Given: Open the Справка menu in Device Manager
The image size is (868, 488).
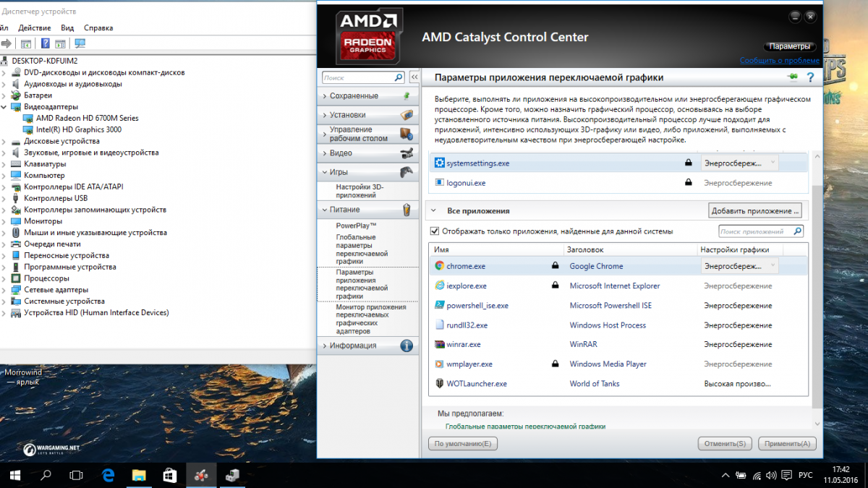Looking at the screenshot, I should (x=98, y=27).
